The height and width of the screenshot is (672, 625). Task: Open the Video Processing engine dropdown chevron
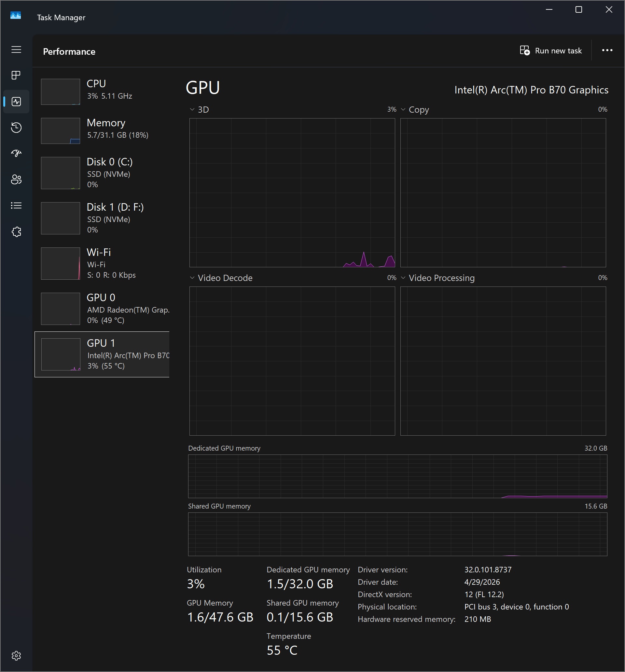coord(403,278)
